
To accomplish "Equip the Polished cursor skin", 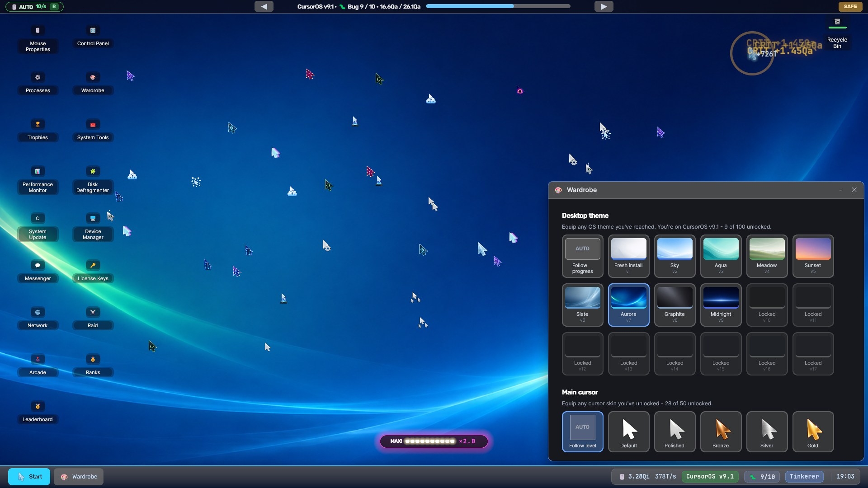I will [x=675, y=432].
